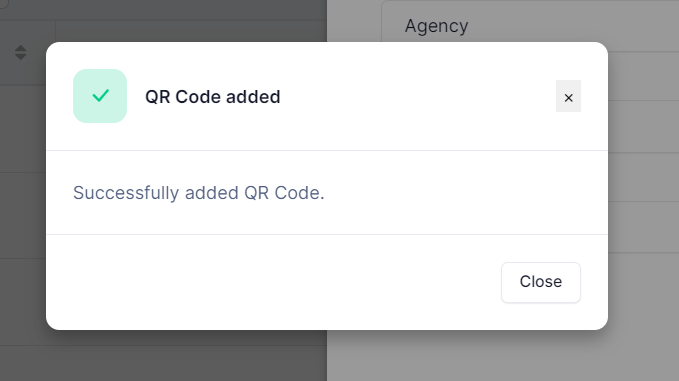This screenshot has height=381, width=679.
Task: Click the dimmed backdrop left of dialog
Action: point(23,216)
